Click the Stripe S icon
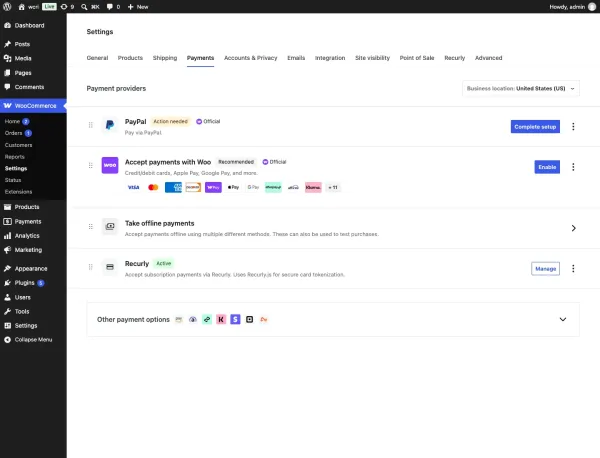Viewport: 600px width, 458px height. click(x=235, y=319)
